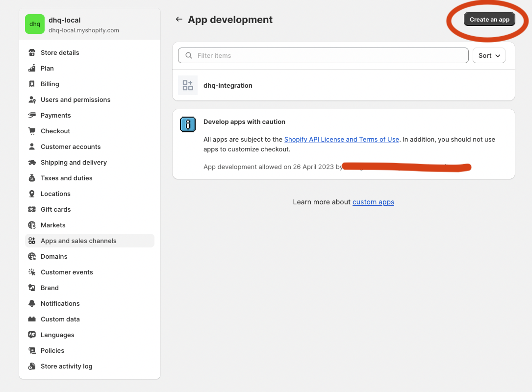Click the Billing receipt icon

click(x=32, y=84)
